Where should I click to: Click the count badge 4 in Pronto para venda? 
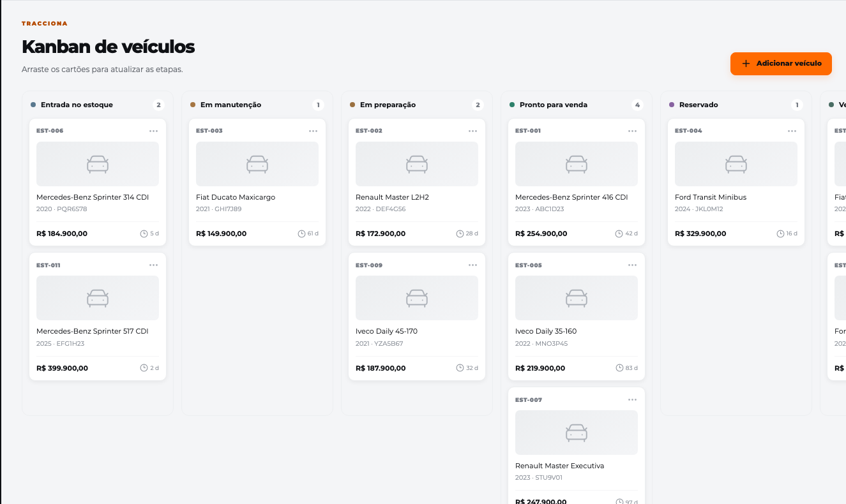(637, 105)
